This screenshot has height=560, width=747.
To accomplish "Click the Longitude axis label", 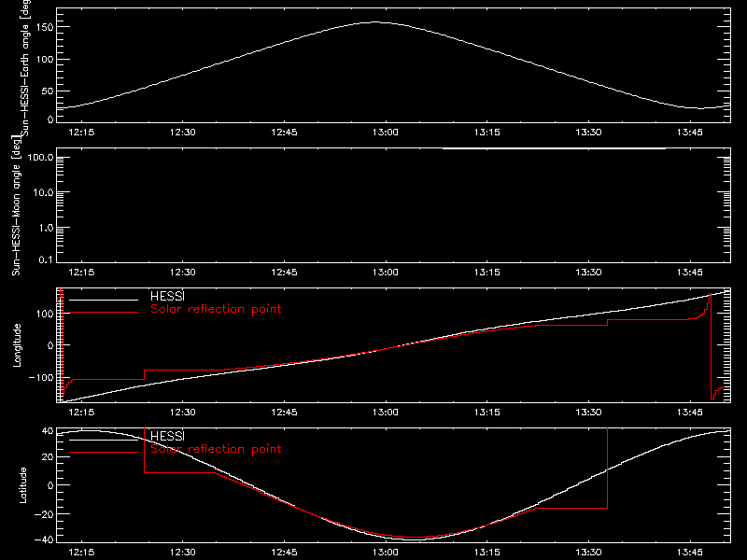I will coord(17,345).
